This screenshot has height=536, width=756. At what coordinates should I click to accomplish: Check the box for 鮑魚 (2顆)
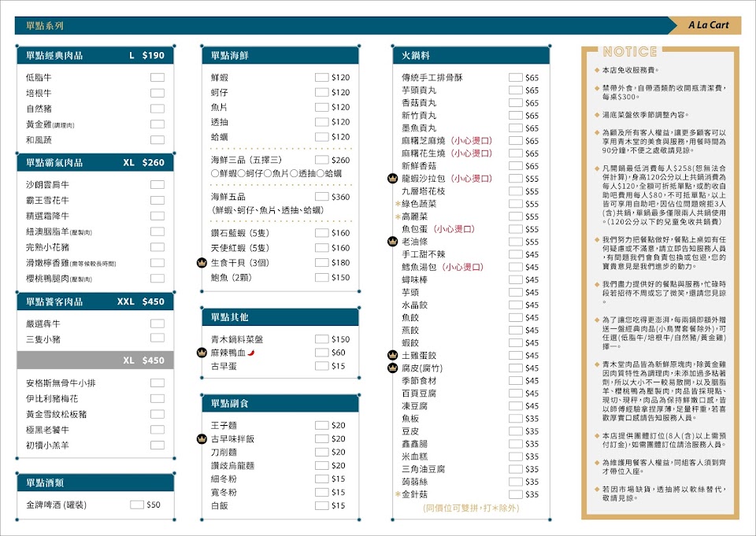(321, 278)
